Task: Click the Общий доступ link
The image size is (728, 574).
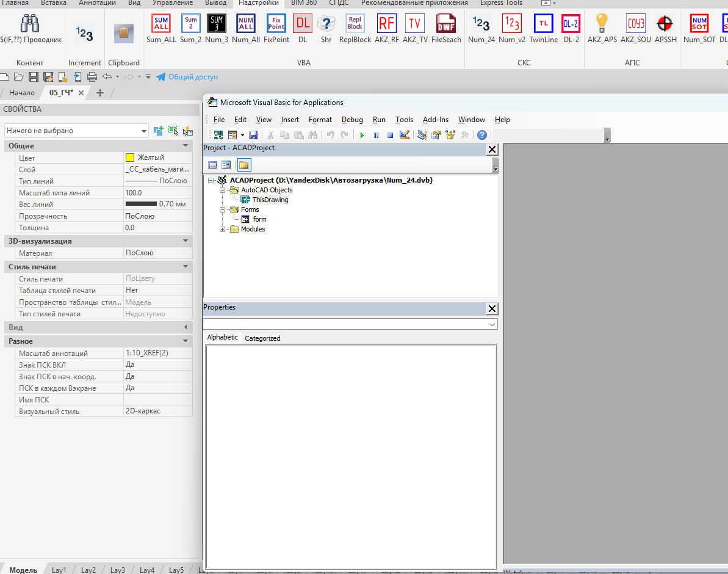Action: [193, 77]
